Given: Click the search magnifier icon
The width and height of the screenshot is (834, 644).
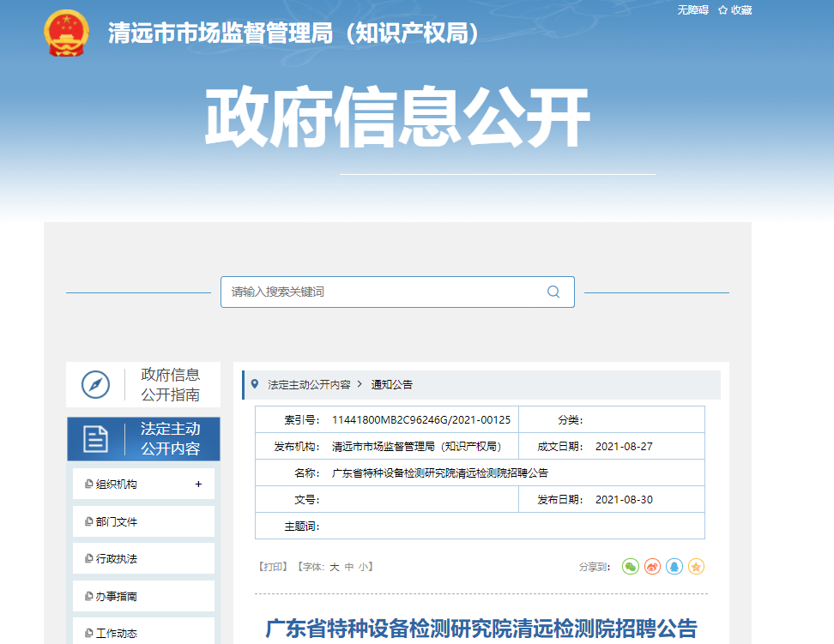Looking at the screenshot, I should pyautogui.click(x=553, y=292).
